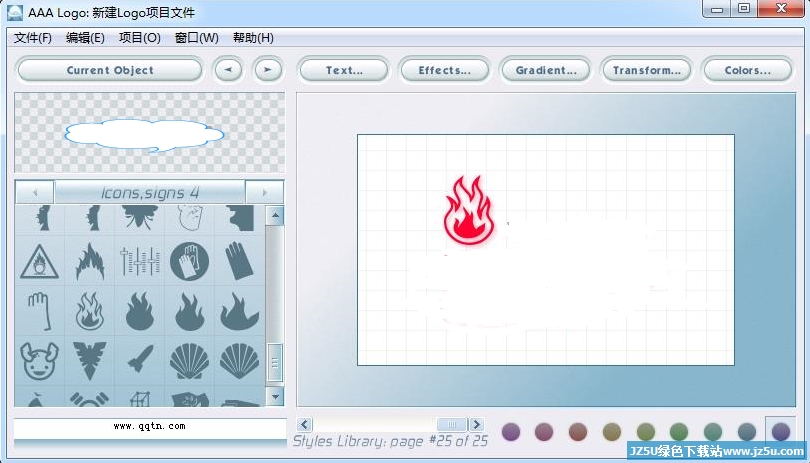Click the icon list scroll up arrow
Image resolution: width=810 pixels, height=463 pixels.
[275, 215]
